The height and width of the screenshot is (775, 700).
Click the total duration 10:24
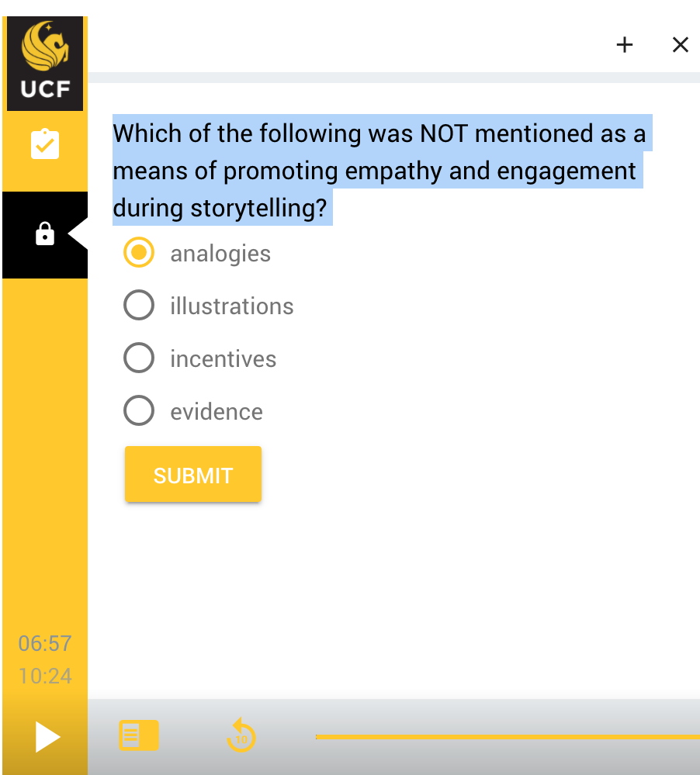(44, 676)
